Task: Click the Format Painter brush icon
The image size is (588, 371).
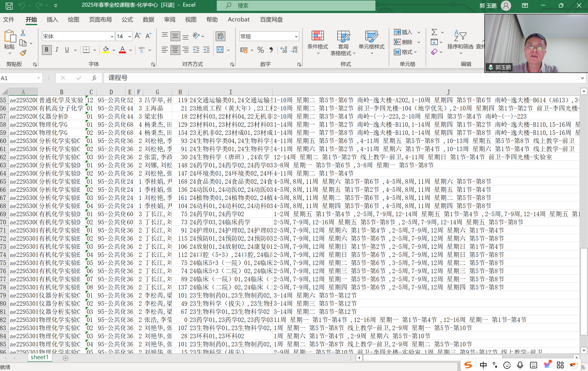Action: click(23, 53)
